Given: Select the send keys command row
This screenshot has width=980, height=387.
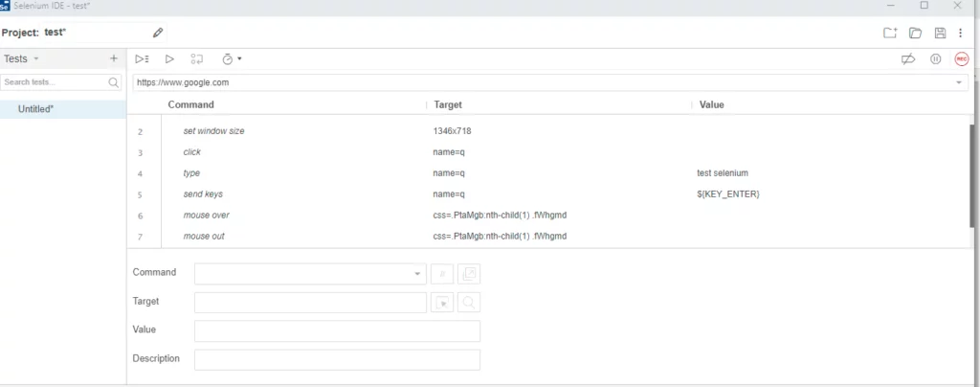Looking at the screenshot, I should click(550, 194).
